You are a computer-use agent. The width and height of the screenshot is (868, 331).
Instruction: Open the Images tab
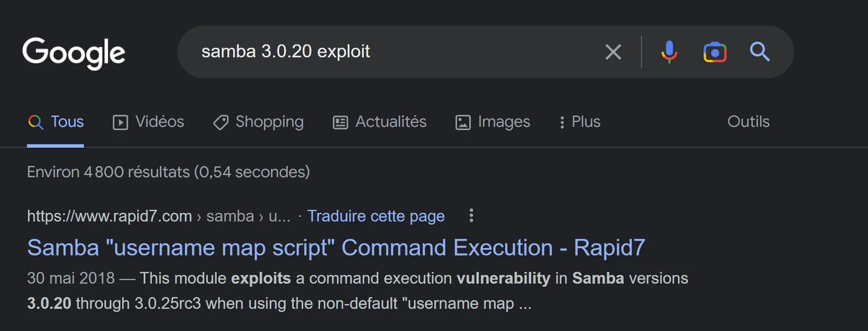coord(493,122)
